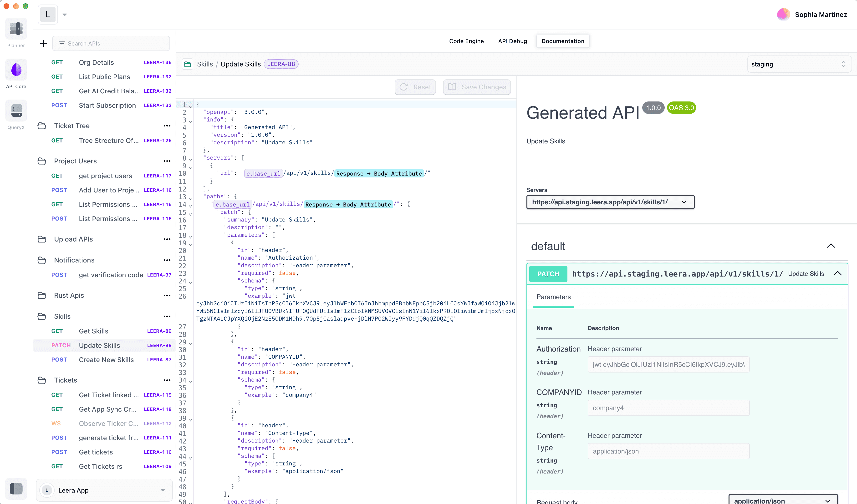Viewport: 857px width, 504px height.
Task: Select PATCH Update Skills in sidebar
Action: pyautogui.click(x=105, y=345)
